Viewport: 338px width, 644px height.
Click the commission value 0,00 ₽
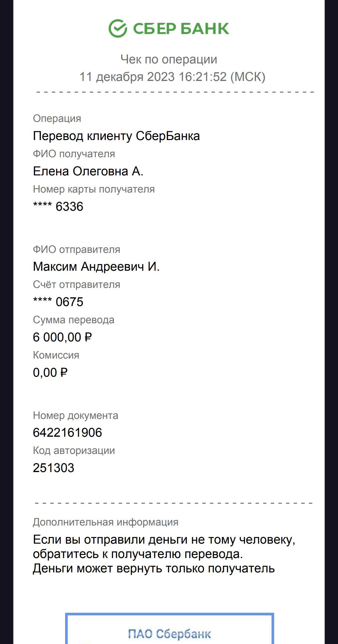(x=50, y=373)
